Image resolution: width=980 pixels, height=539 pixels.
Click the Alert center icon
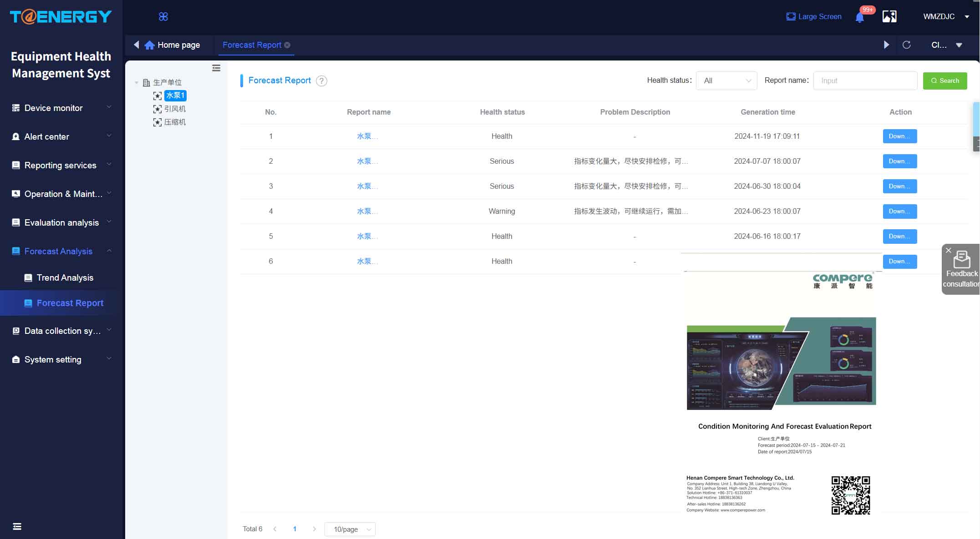pos(16,136)
